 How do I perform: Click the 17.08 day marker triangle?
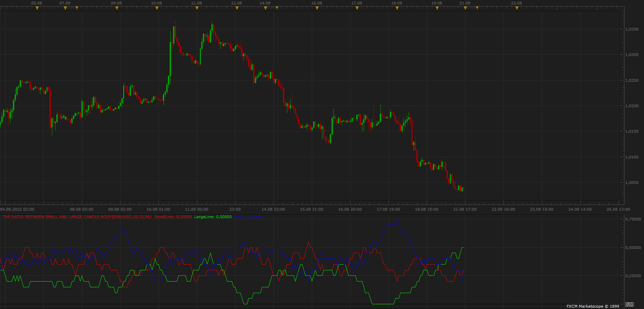click(x=357, y=8)
